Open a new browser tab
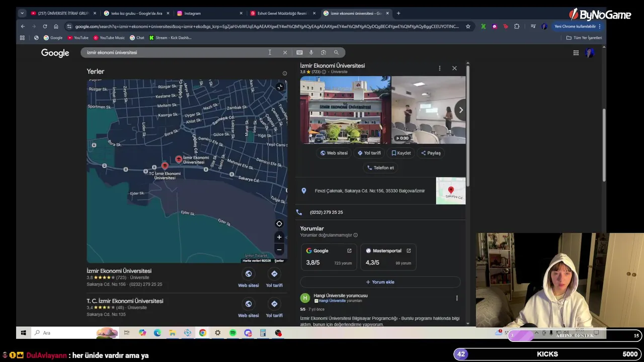This screenshot has height=362, width=644. pyautogui.click(x=398, y=13)
